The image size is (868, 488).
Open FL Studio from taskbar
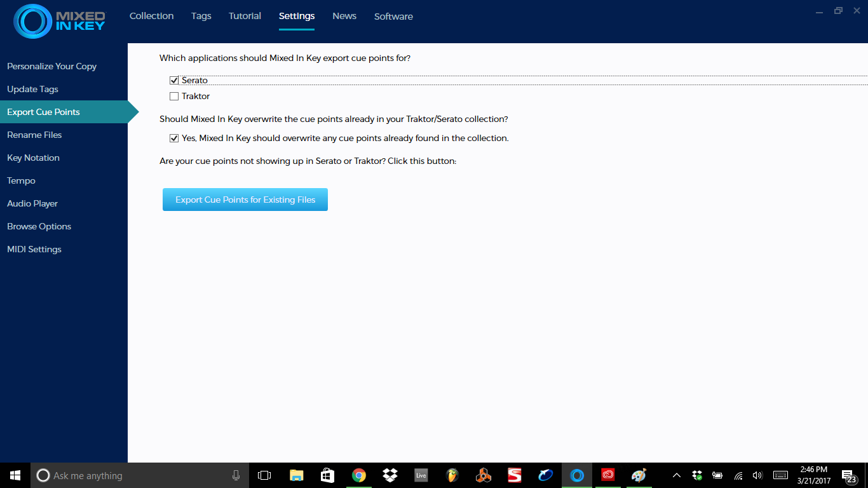(x=452, y=475)
